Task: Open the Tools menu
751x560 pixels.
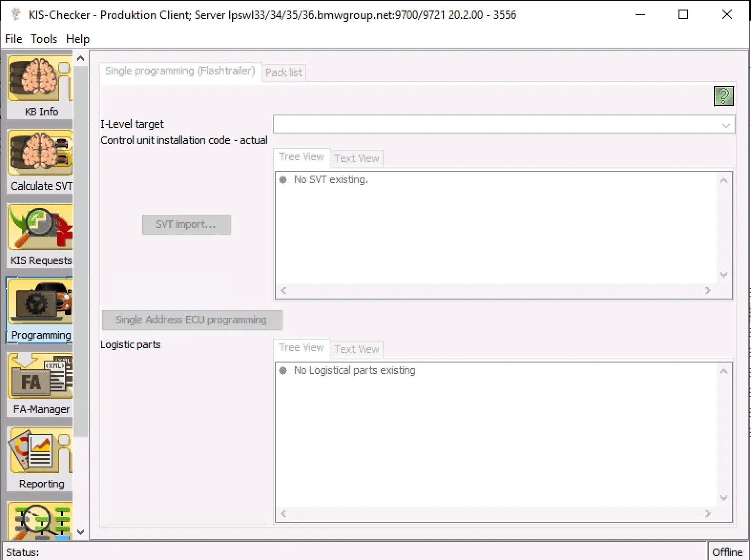Action: (x=44, y=39)
